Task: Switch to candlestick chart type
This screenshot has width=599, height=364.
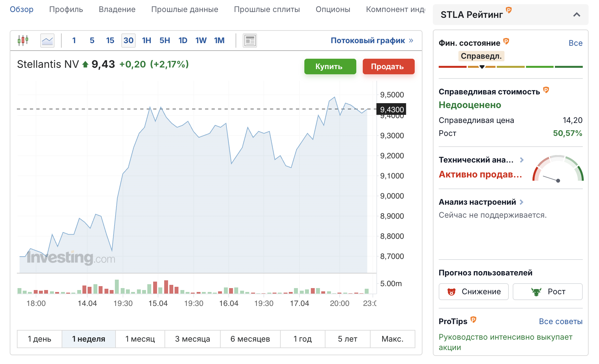Action: (23, 41)
